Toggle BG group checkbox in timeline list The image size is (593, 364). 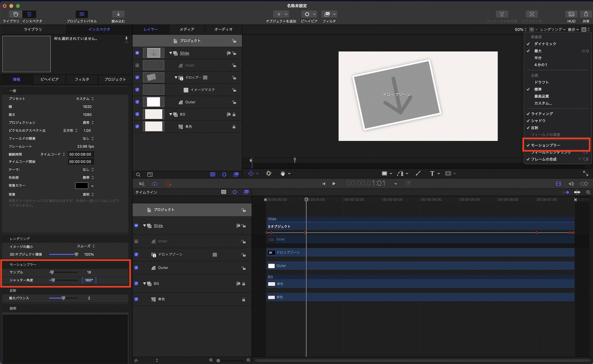[x=136, y=283]
